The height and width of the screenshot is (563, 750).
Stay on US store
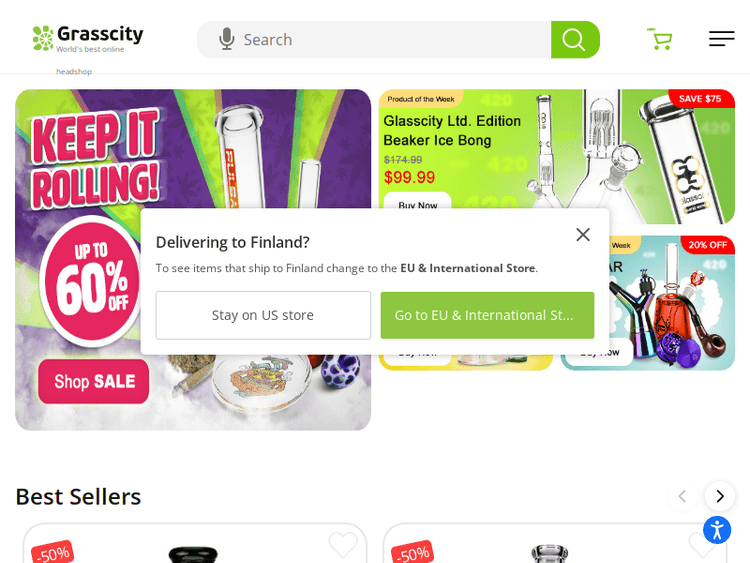[263, 315]
